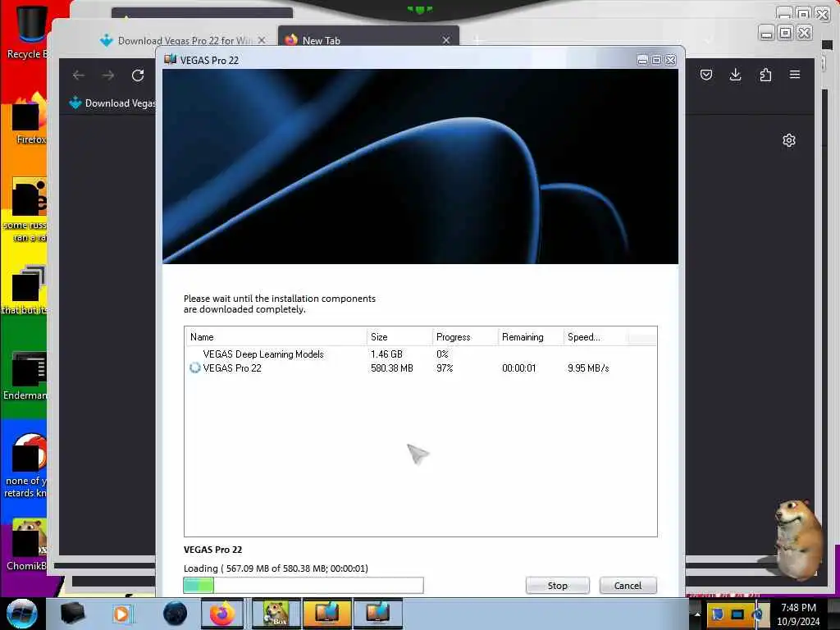The width and height of the screenshot is (840, 630).
Task: Close the New Tab browser tab
Action: pyautogui.click(x=445, y=40)
